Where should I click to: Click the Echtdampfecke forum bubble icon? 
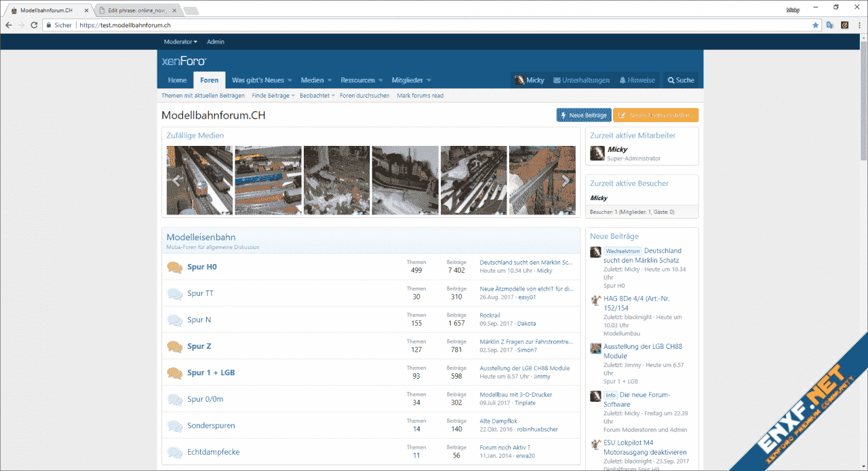pyautogui.click(x=175, y=453)
